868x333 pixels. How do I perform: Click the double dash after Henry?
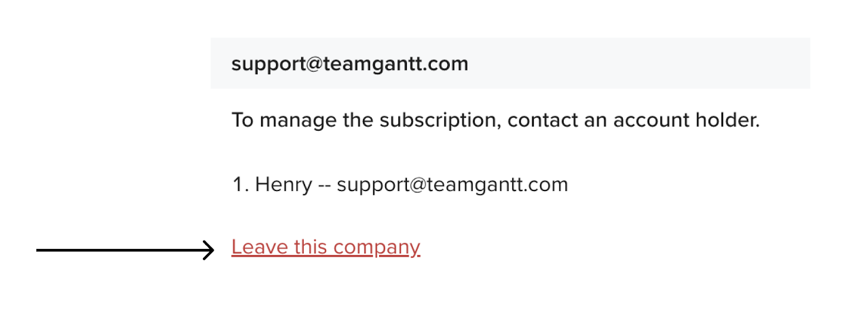pyautogui.click(x=324, y=185)
